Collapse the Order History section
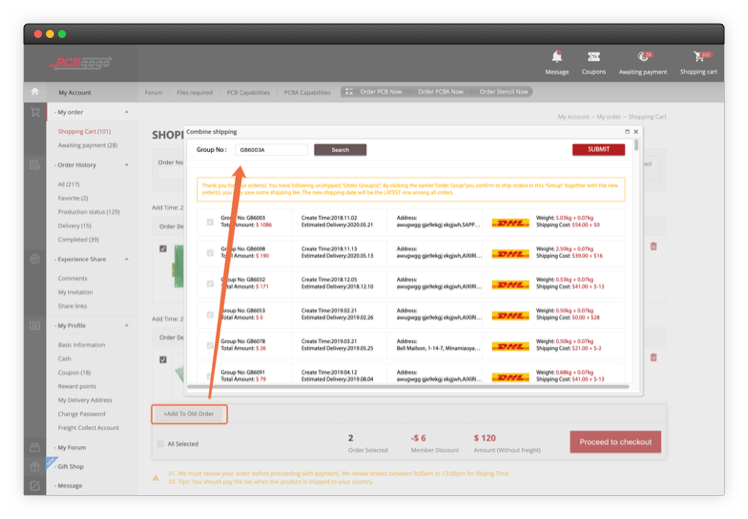The height and width of the screenshot is (519, 748). point(126,165)
